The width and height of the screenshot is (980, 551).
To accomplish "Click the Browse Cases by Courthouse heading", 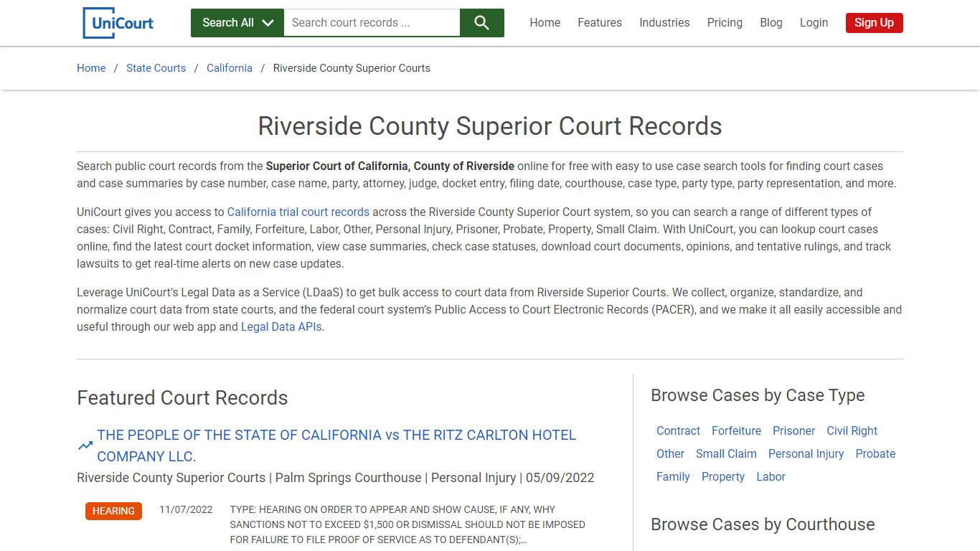I will (x=763, y=524).
